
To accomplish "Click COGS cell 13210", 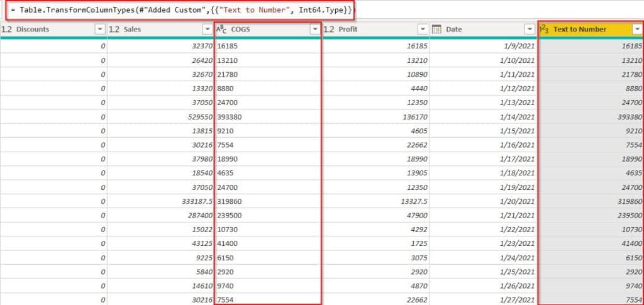I will click(268, 60).
